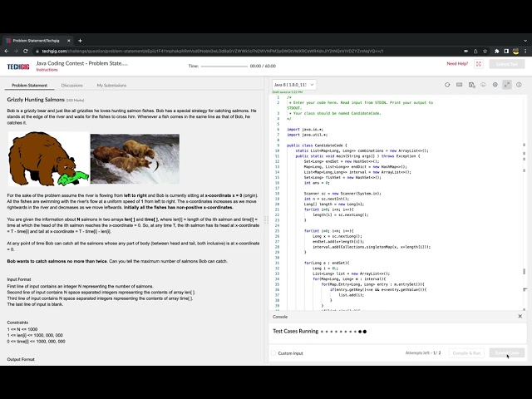This screenshot has height=399, width=532.
Task: Open the Instructions link
Action: (x=47, y=70)
